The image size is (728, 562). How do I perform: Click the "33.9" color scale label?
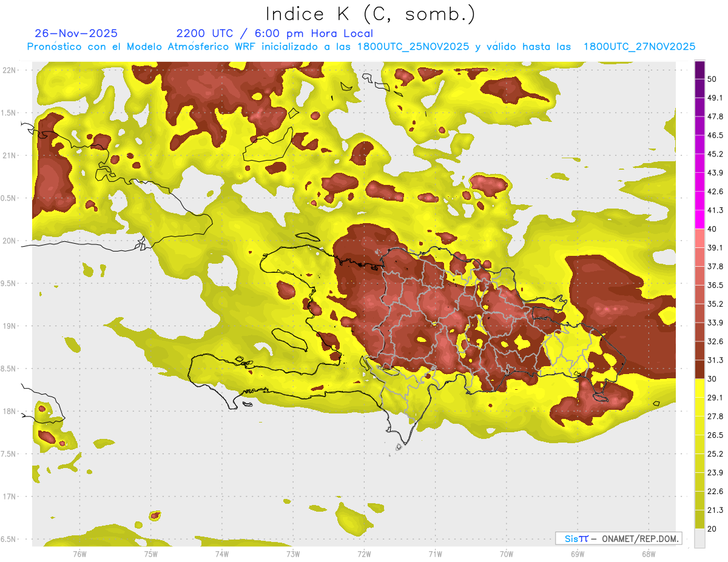coord(715,323)
